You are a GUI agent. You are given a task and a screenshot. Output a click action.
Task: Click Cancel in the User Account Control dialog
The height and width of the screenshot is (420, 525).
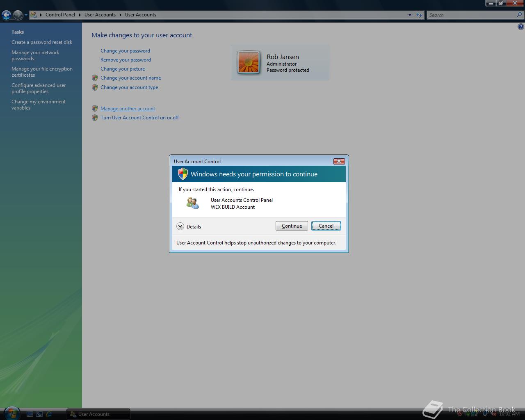tap(326, 226)
